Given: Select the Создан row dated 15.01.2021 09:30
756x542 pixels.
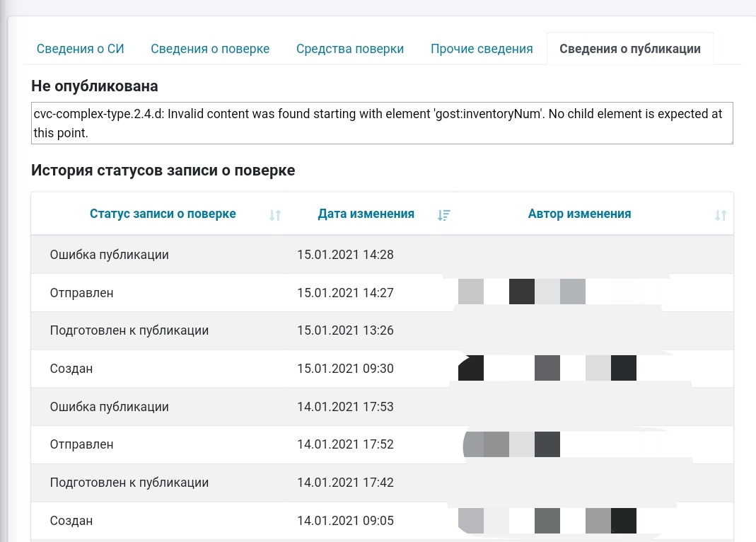Looking at the screenshot, I should coord(71,369).
